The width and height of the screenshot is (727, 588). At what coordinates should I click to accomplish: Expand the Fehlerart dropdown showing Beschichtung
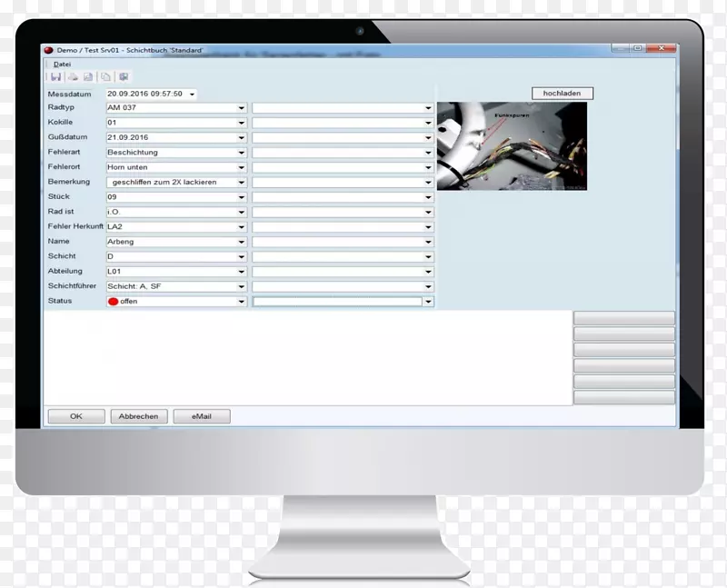pyautogui.click(x=241, y=153)
